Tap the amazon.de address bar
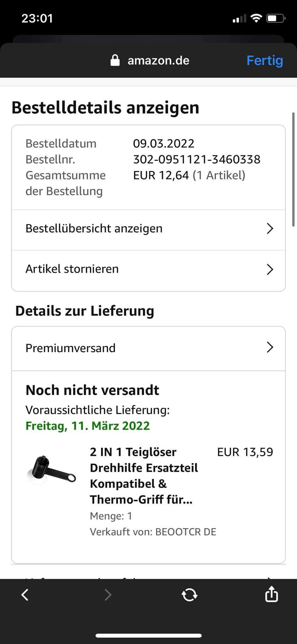Screen dimensions: 297x644 [158, 60]
